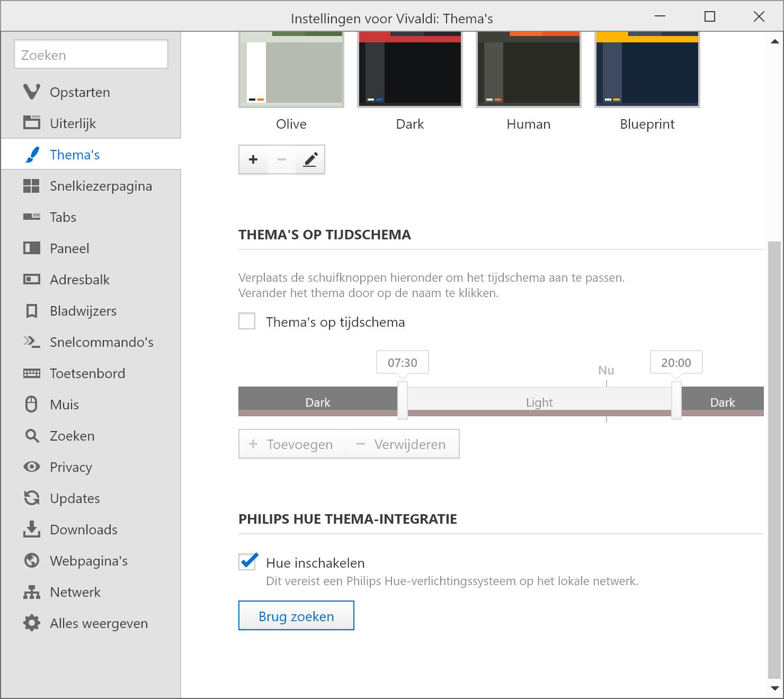
Task: Select the Olive theme thumbnail
Action: [x=291, y=69]
